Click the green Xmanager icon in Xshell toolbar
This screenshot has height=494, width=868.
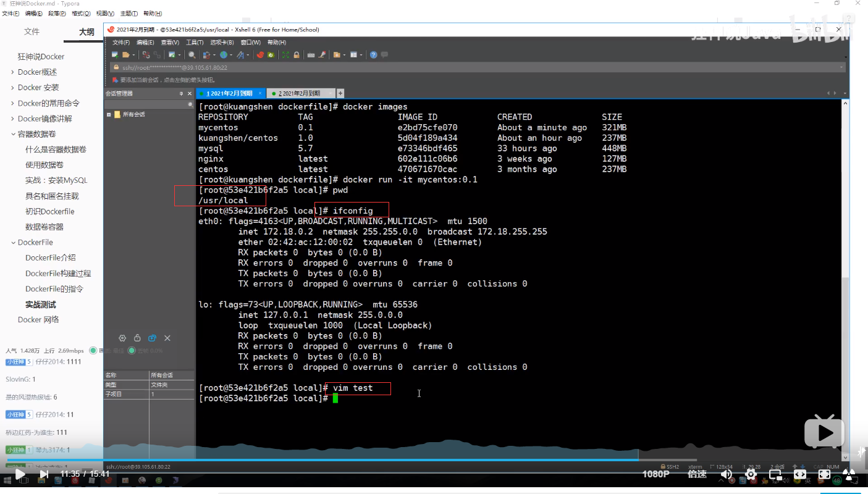[271, 55]
